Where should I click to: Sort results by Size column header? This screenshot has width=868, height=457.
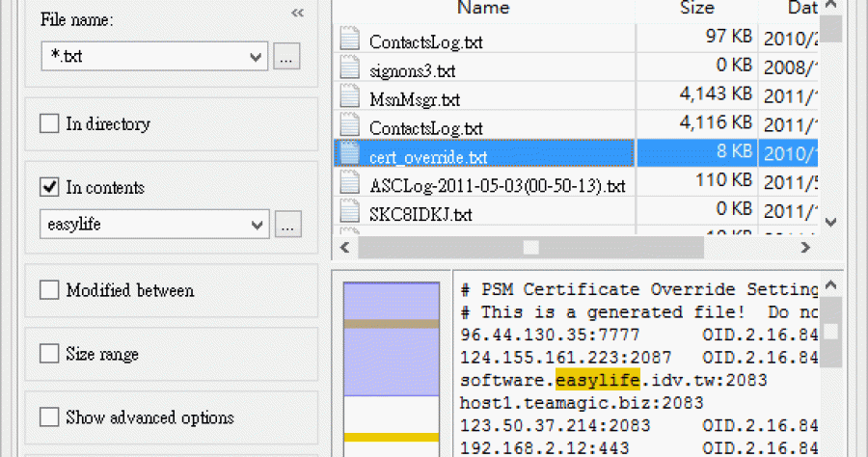pyautogui.click(x=696, y=9)
